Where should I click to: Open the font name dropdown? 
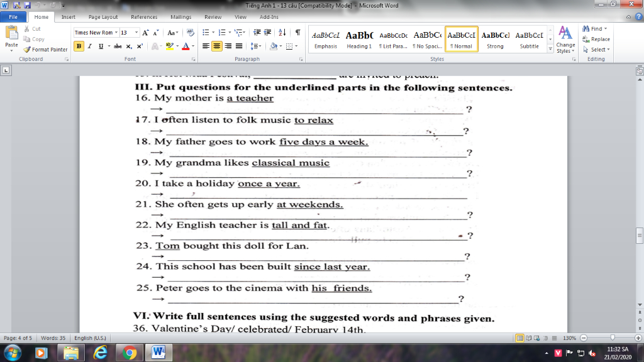click(x=116, y=33)
